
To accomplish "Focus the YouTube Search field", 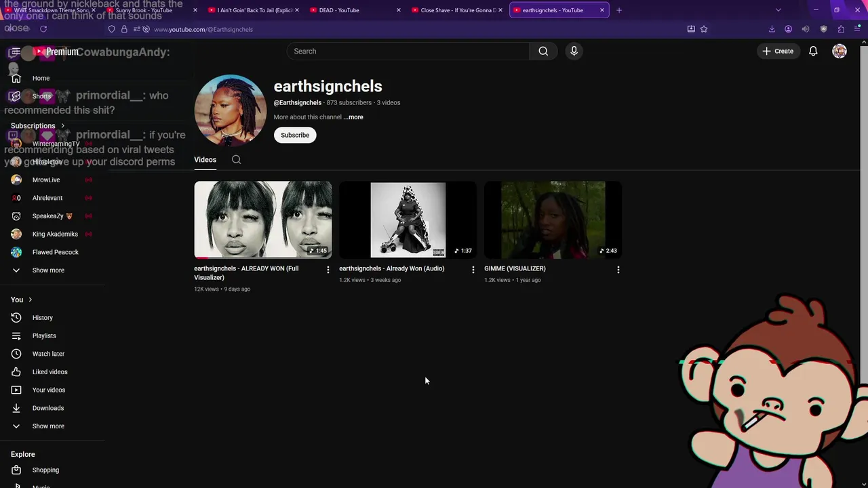I will (x=408, y=52).
